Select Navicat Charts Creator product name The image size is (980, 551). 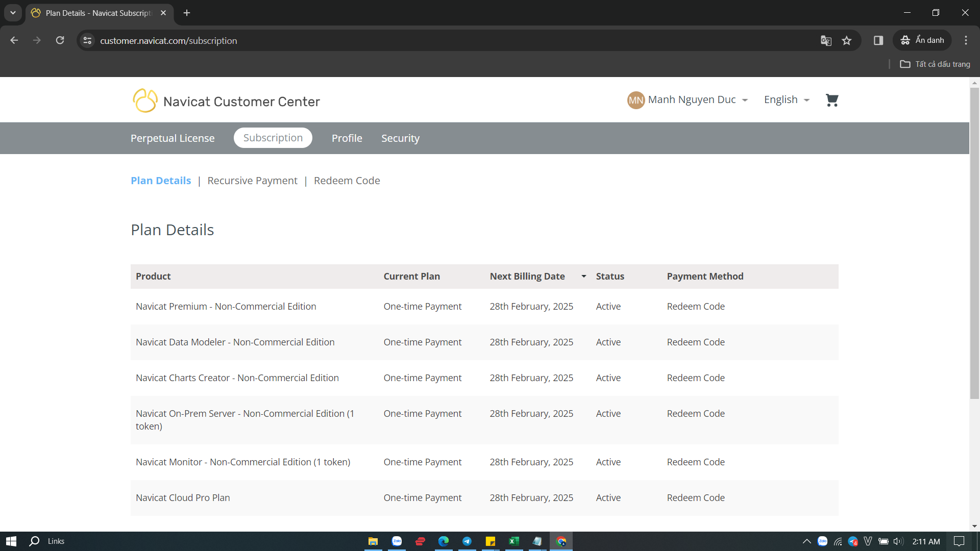[237, 378]
